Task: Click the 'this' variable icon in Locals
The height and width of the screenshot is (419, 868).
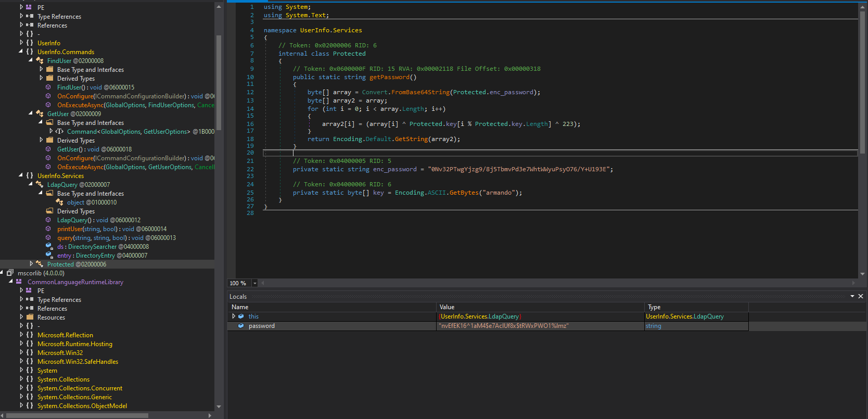Action: (x=241, y=316)
